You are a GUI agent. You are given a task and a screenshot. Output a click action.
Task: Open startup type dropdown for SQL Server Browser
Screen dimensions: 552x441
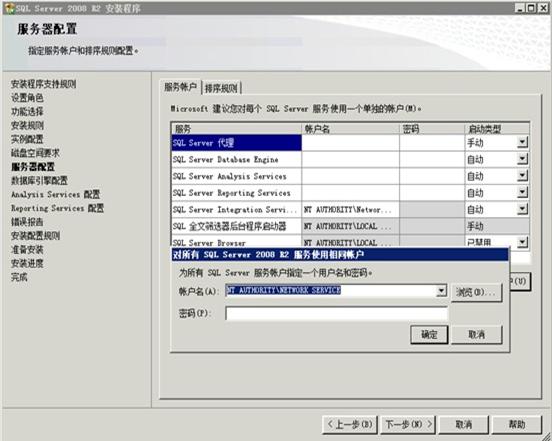click(x=522, y=242)
